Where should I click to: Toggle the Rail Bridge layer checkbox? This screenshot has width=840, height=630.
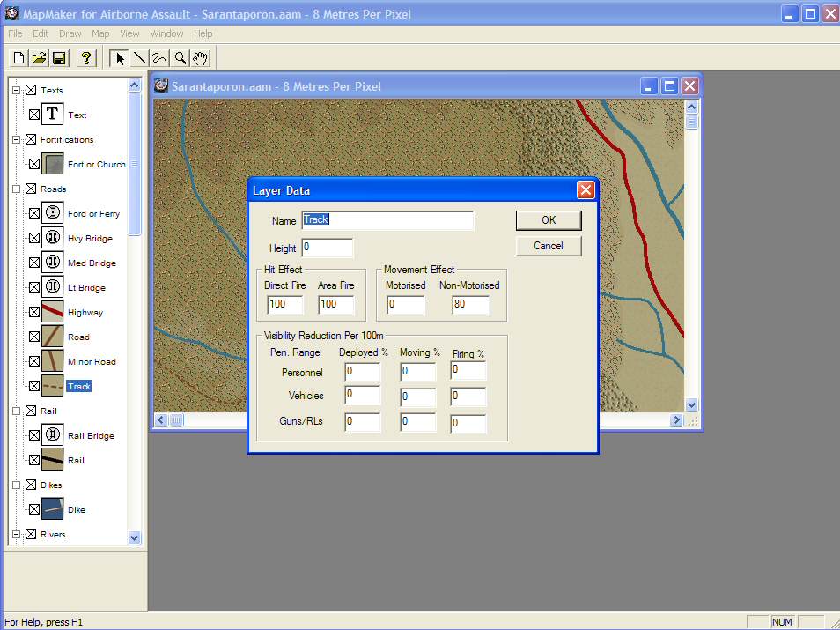(34, 435)
